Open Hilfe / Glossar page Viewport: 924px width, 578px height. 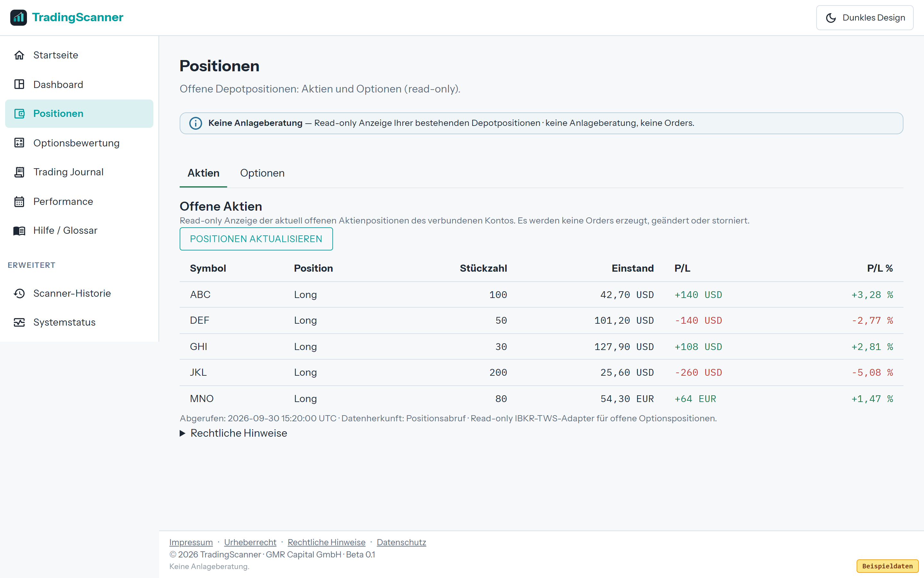click(x=79, y=231)
